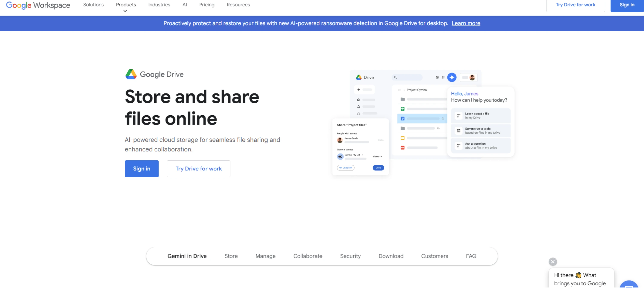The width and height of the screenshot is (644, 292).
Task: Click the Sign in button
Action: (x=141, y=169)
